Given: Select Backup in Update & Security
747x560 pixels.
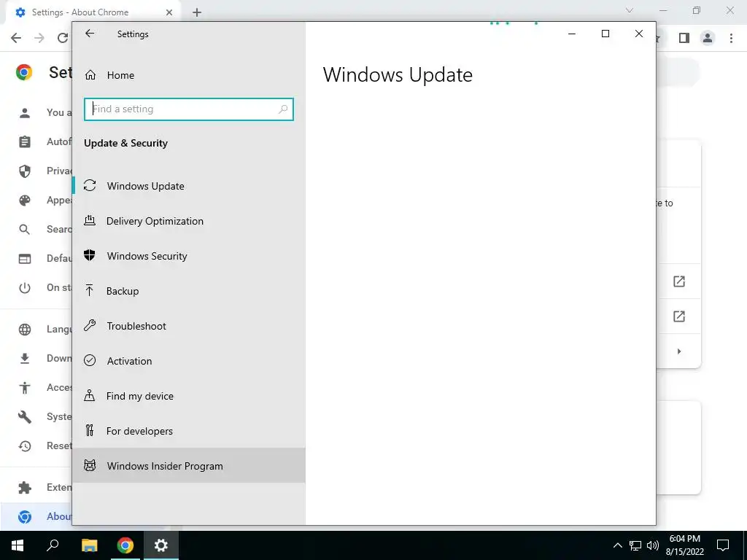Looking at the screenshot, I should pos(189,291).
